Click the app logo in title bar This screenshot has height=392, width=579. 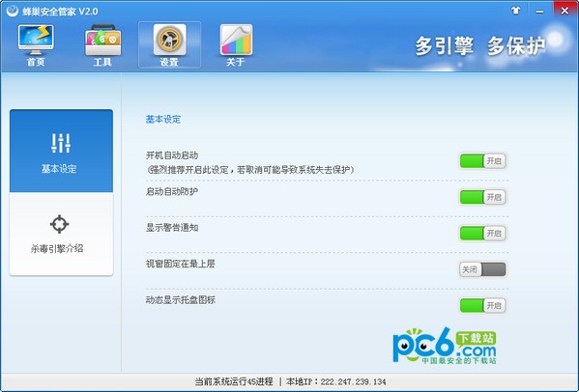12,11
